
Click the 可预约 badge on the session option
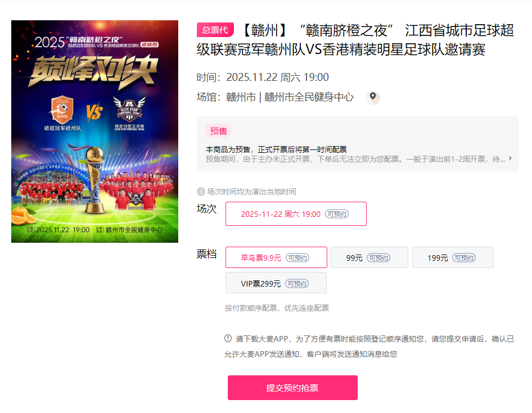coord(336,214)
